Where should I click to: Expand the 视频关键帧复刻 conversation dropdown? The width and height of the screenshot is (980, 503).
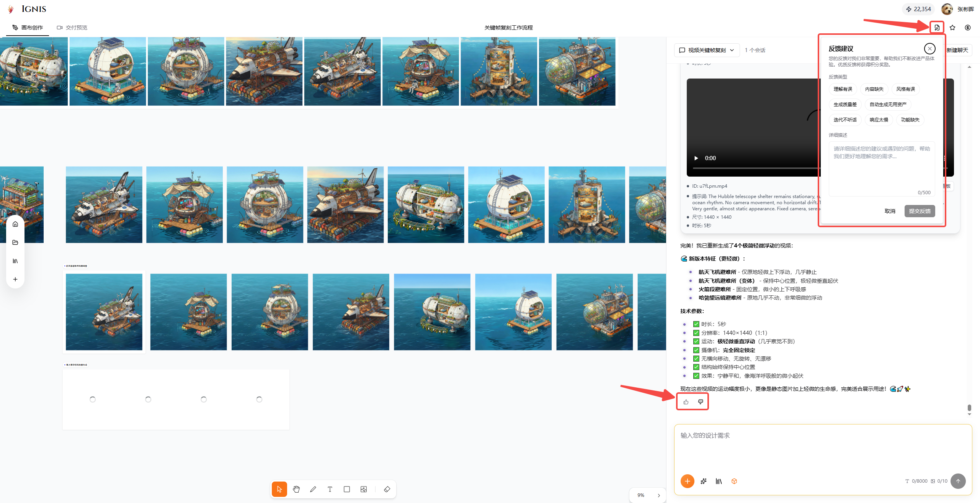coord(707,50)
